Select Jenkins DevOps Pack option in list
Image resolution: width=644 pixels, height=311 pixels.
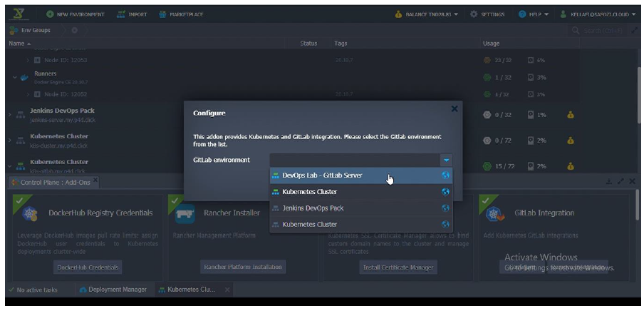[x=361, y=208]
